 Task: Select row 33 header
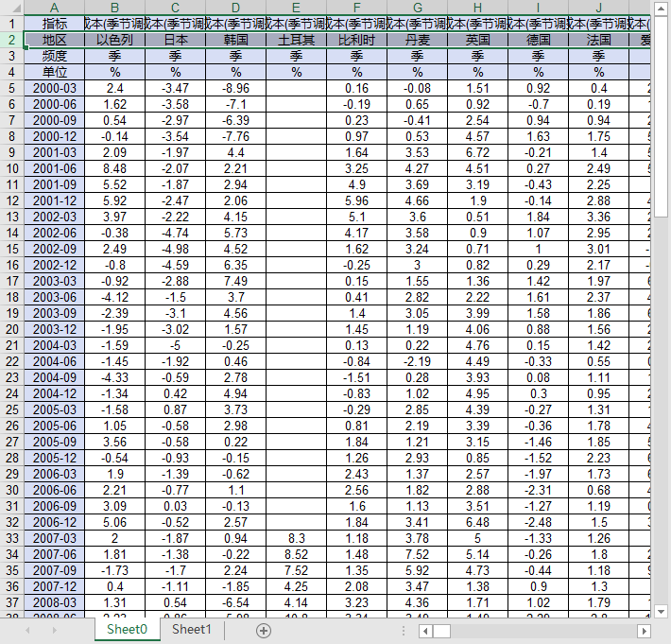[x=12, y=538]
